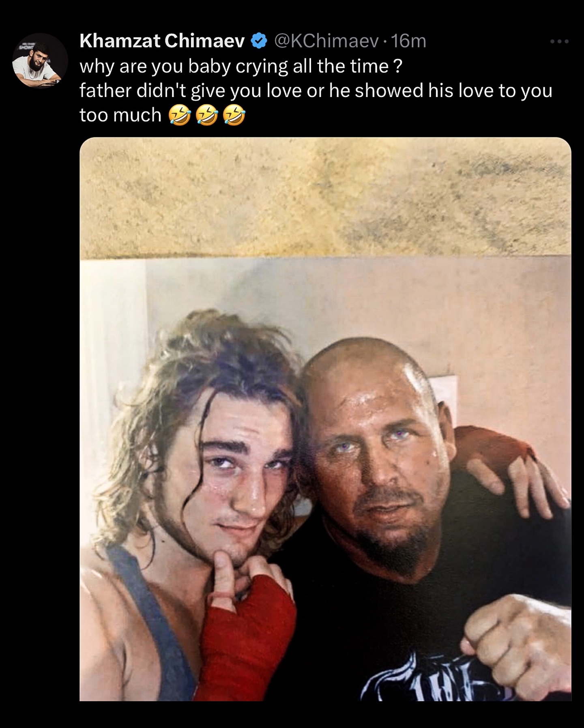
Task: Click the words 'too much' in the tweet
Action: tap(120, 115)
